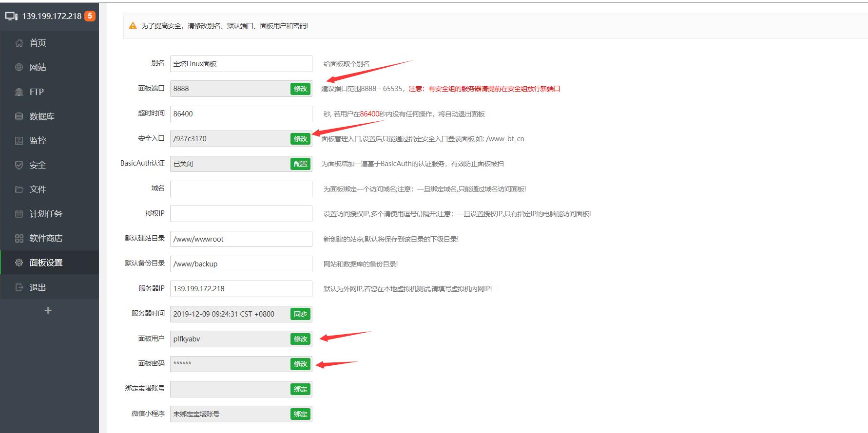This screenshot has width=868, height=433.
Task: Open the 软件商店 grid icon
Action: click(x=19, y=238)
